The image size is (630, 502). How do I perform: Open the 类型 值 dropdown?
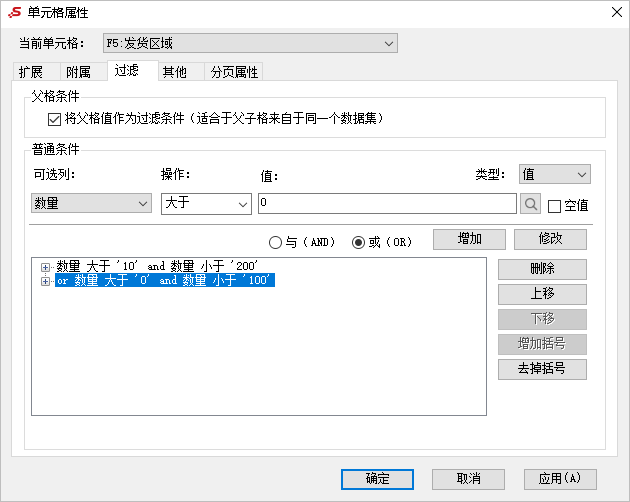[554, 174]
